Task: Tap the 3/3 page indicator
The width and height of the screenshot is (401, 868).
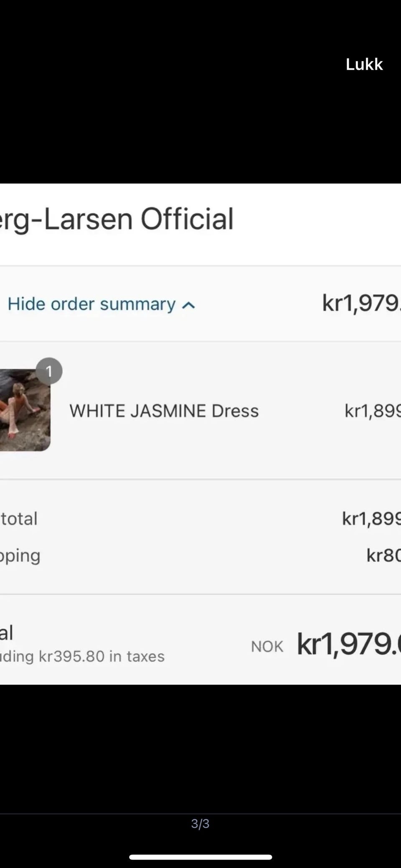Action: pos(200,824)
